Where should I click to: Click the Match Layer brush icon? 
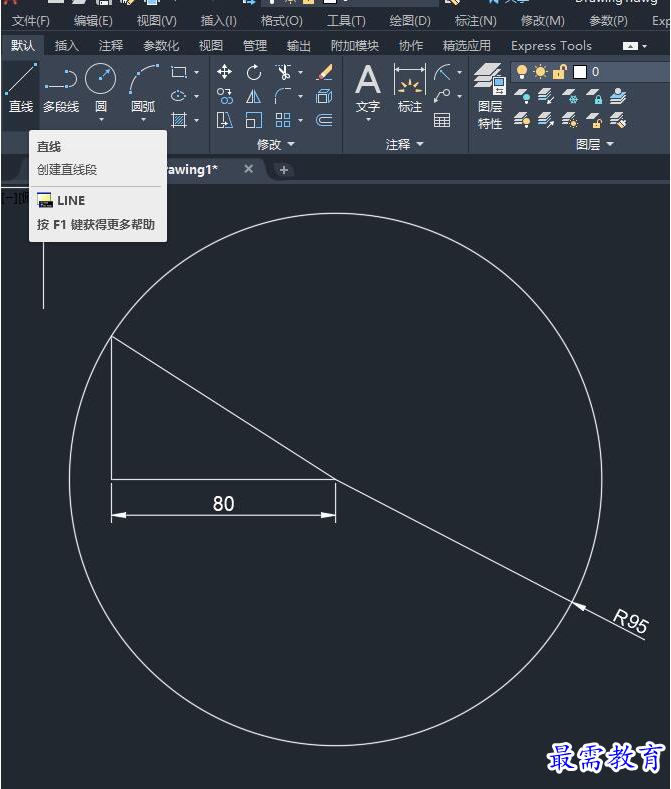(618, 120)
